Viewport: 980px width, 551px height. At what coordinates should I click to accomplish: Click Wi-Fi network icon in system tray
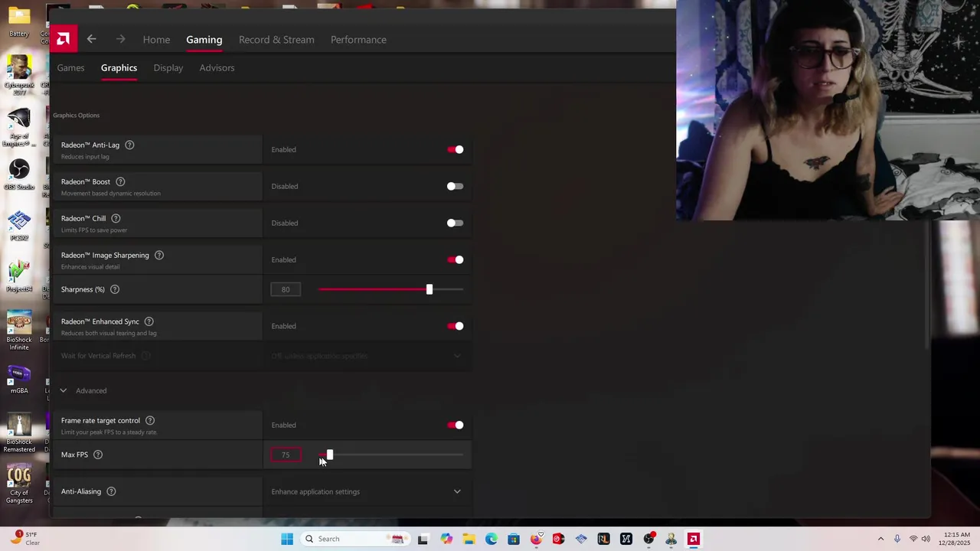click(913, 539)
